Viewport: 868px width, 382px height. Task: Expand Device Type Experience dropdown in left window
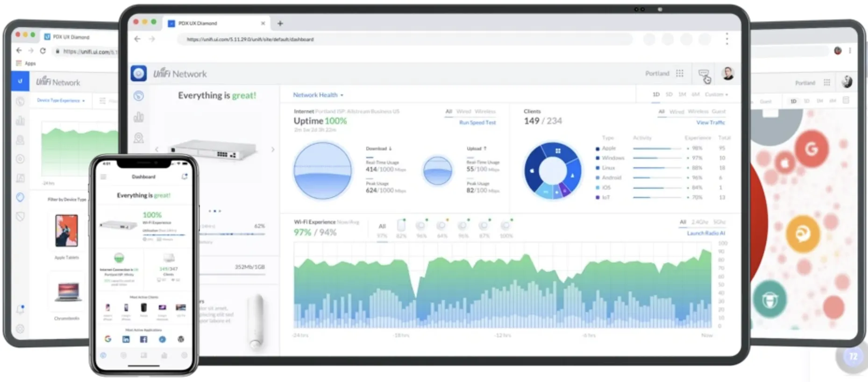click(61, 100)
